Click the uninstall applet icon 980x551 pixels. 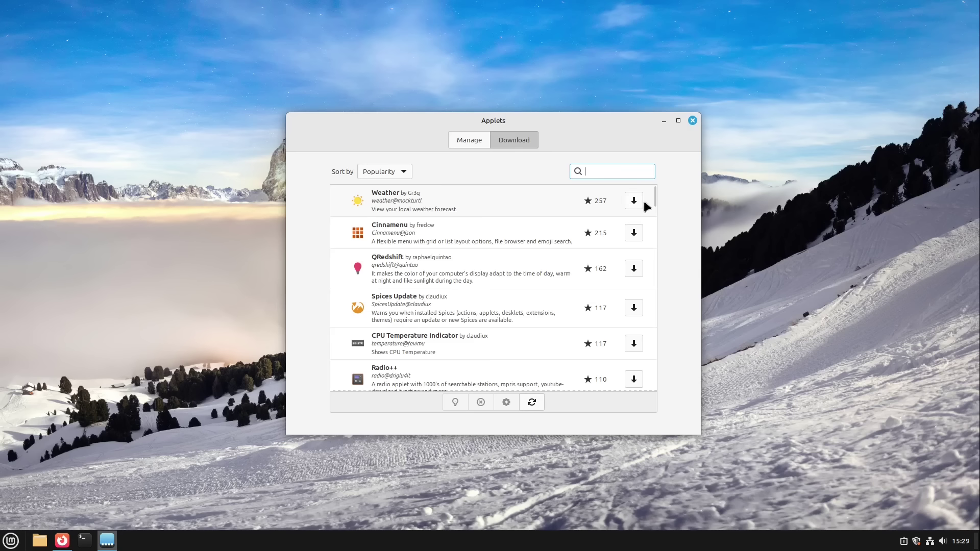[x=480, y=402]
